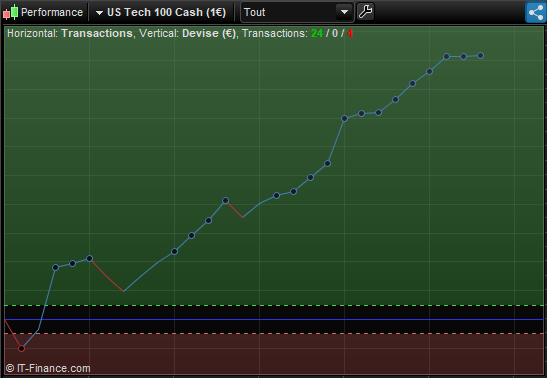The height and width of the screenshot is (378, 547).
Task: Click the blue share icon
Action: coord(535,12)
